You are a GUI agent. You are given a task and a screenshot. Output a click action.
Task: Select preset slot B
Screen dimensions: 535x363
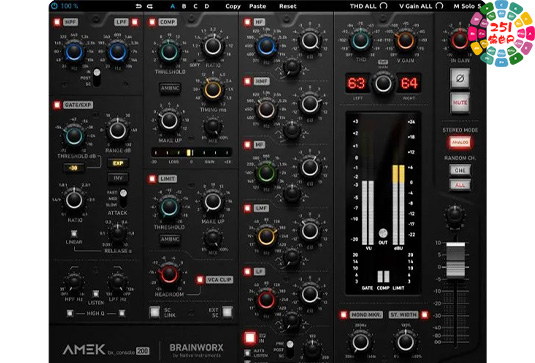(184, 6)
